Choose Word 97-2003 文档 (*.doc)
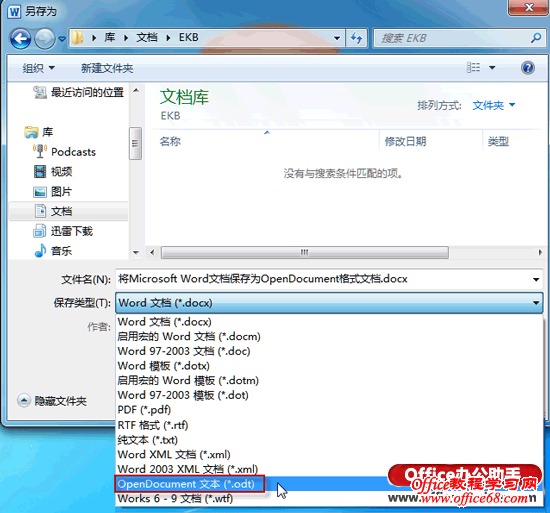Screen dimensions: 550x513 coord(329,351)
